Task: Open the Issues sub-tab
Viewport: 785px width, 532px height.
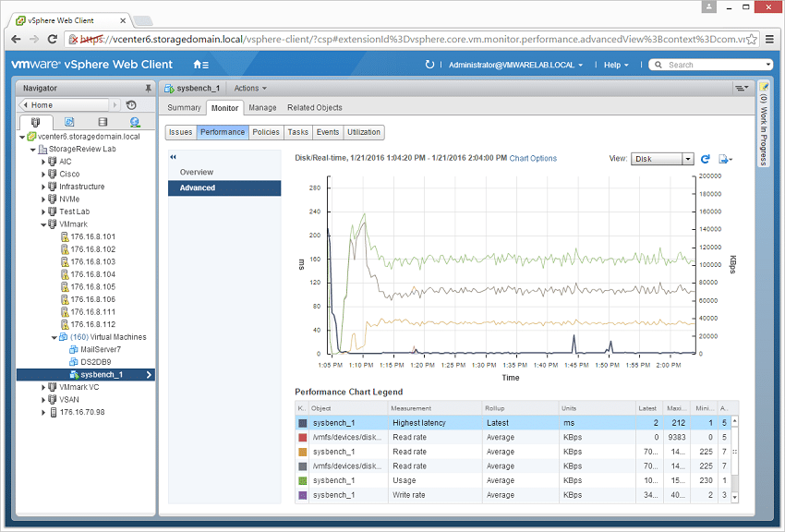Action: click(x=181, y=132)
